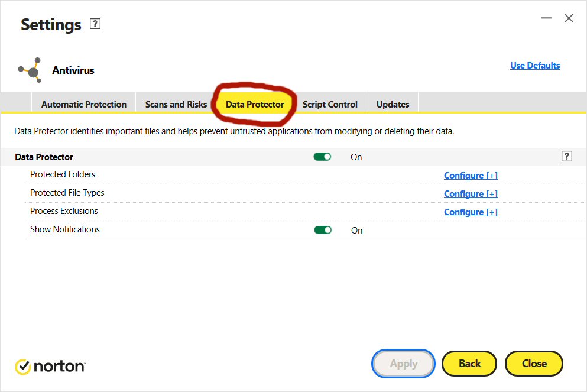Select the Show Notifications label
Viewport: 587px width, 392px height.
[x=65, y=229]
